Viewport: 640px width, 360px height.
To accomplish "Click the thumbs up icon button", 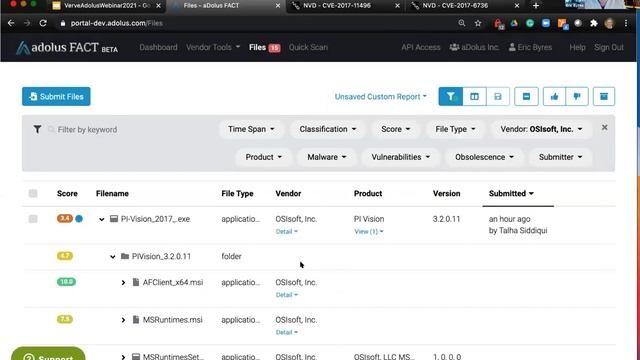I will 554,97.
